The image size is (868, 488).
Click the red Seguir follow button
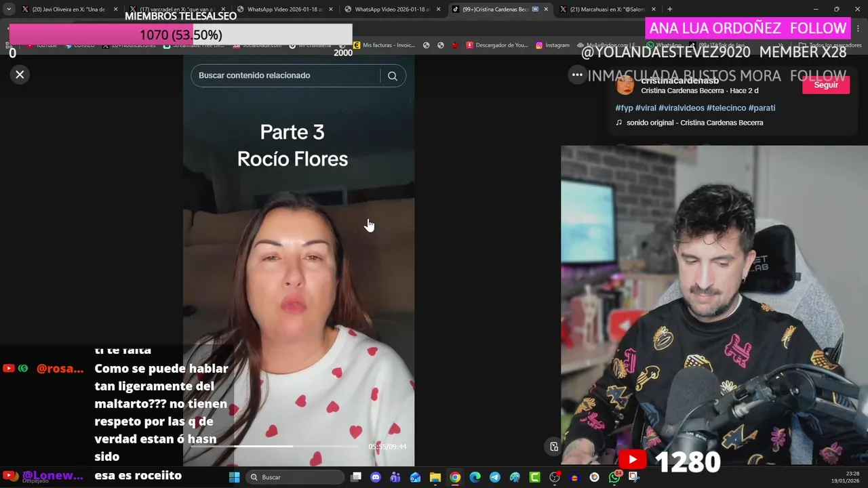pos(825,85)
